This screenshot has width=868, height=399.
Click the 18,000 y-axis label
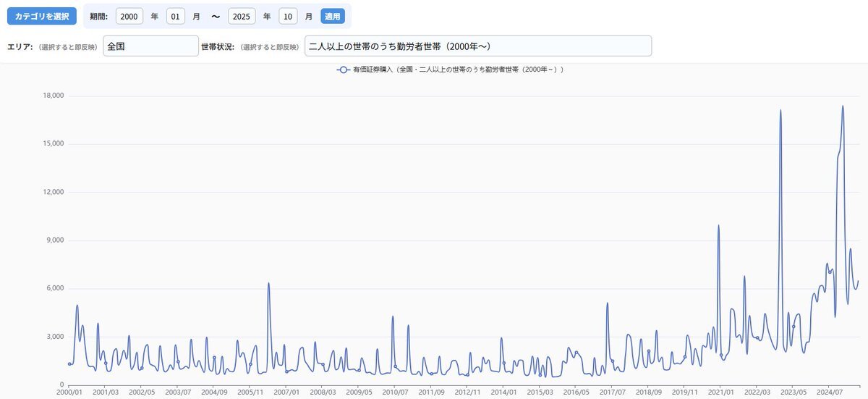coord(54,96)
